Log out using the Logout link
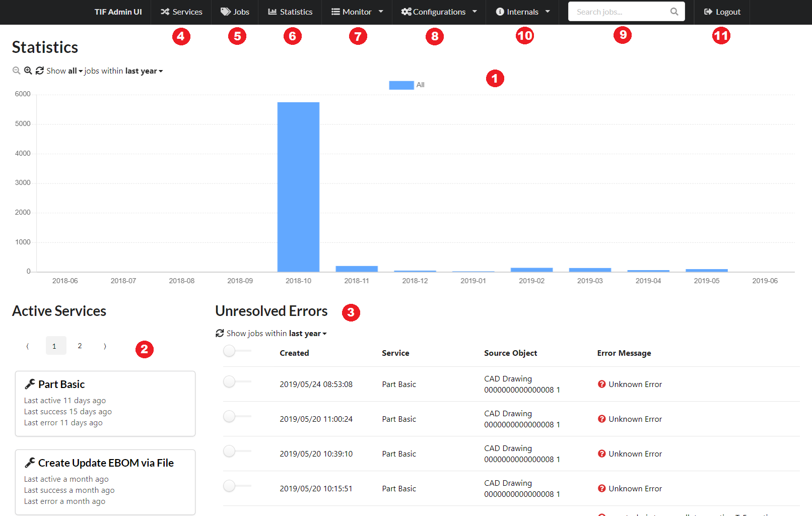812x516 pixels. (x=722, y=12)
